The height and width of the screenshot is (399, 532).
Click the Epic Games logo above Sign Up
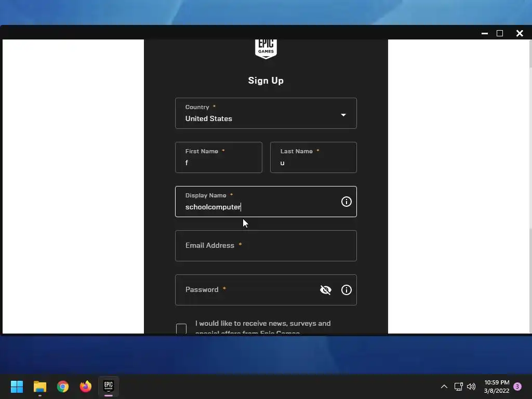pos(265,49)
